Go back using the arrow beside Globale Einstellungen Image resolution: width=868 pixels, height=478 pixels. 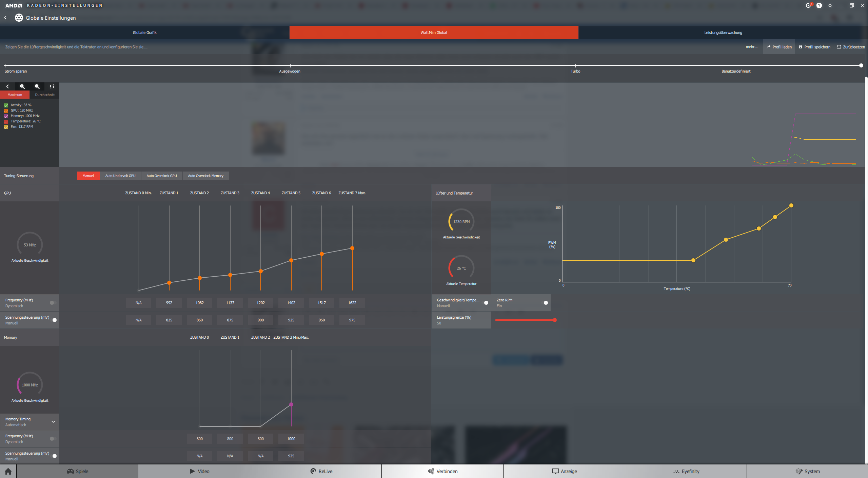pyautogui.click(x=5, y=18)
